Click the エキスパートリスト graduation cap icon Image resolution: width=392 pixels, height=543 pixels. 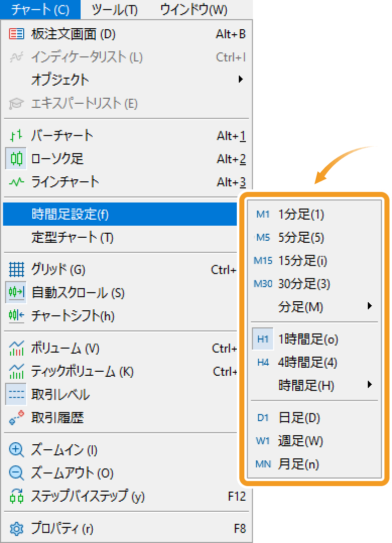pyautogui.click(x=16, y=103)
